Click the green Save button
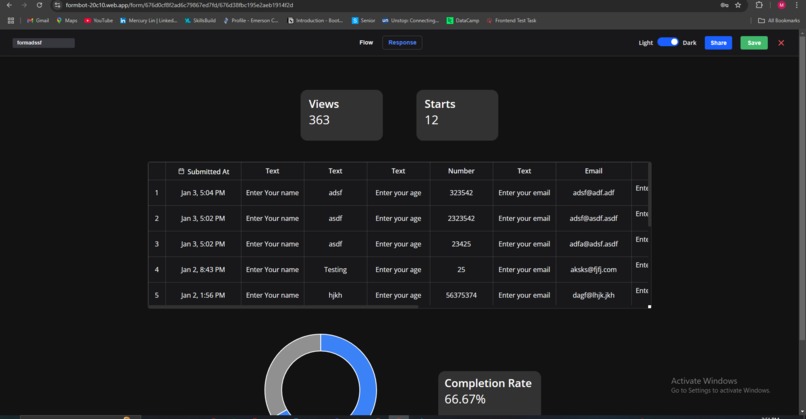This screenshot has width=806, height=419. tap(754, 43)
